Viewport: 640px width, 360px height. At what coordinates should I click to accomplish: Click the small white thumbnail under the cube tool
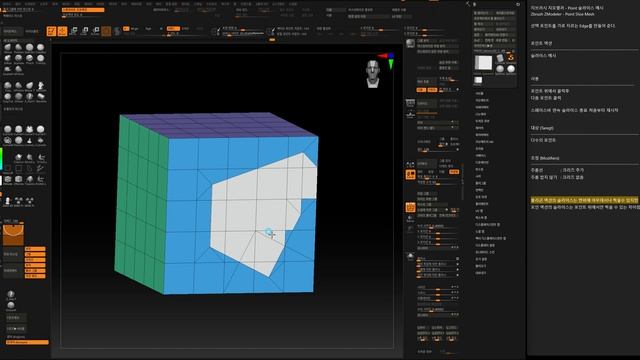(478, 80)
